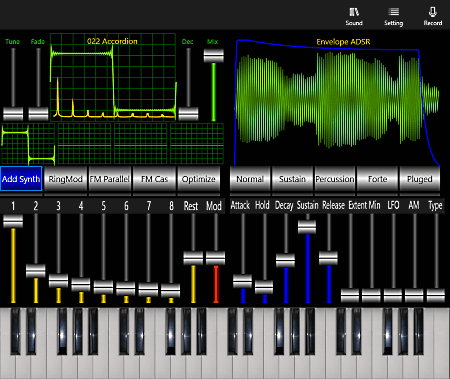Click harmonic 3 slider handle
Image resolution: width=450 pixels, height=379 pixels.
click(x=58, y=281)
